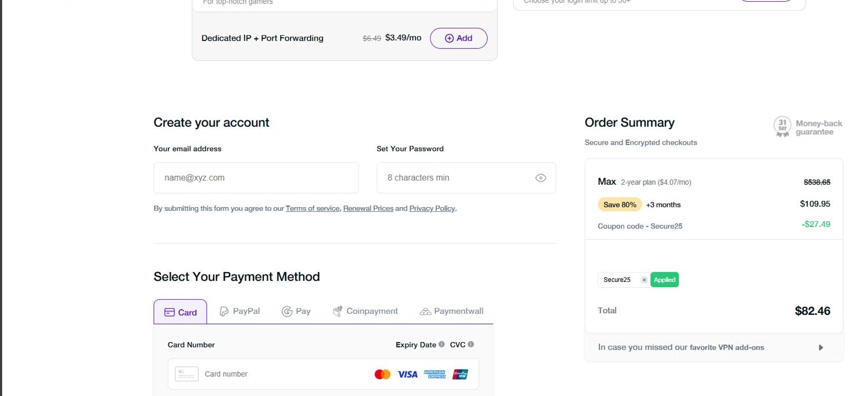Click the -$27.49 coupon discount value

[816, 224]
